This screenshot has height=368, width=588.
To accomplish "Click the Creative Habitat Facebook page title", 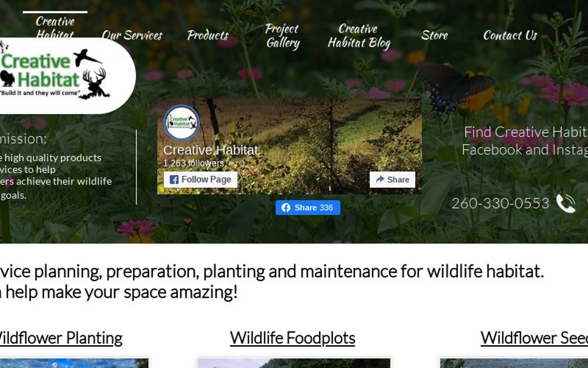I will coord(211,150).
